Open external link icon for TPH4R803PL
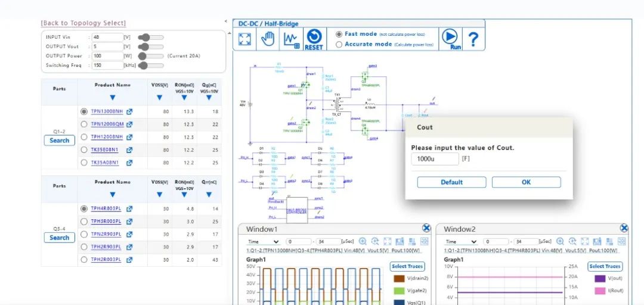Screen dimensions: 644x305 (x=129, y=209)
